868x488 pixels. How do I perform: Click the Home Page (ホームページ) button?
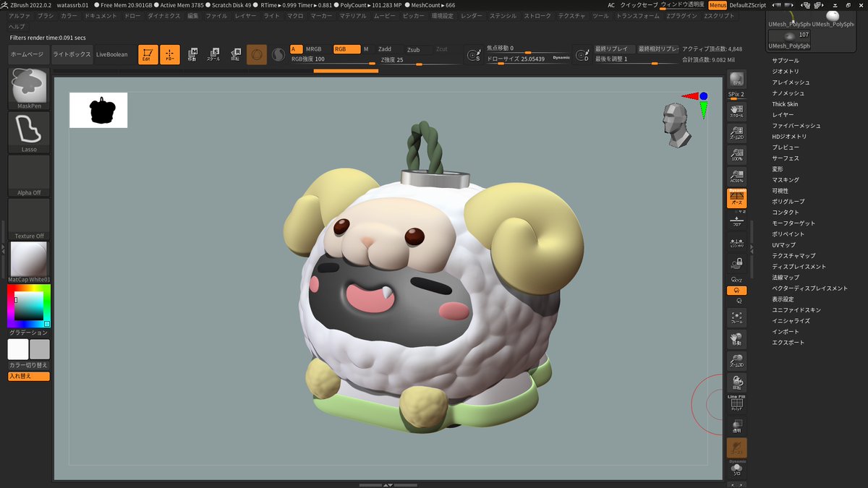28,54
